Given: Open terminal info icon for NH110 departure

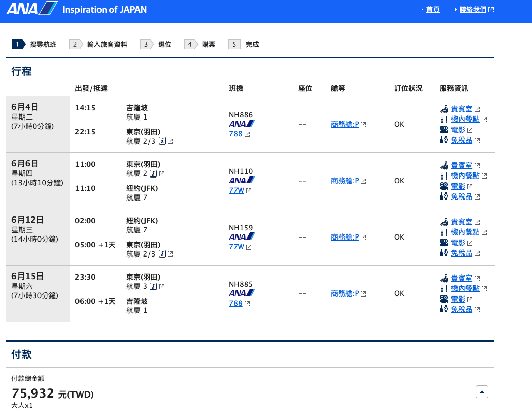Looking at the screenshot, I should [153, 173].
